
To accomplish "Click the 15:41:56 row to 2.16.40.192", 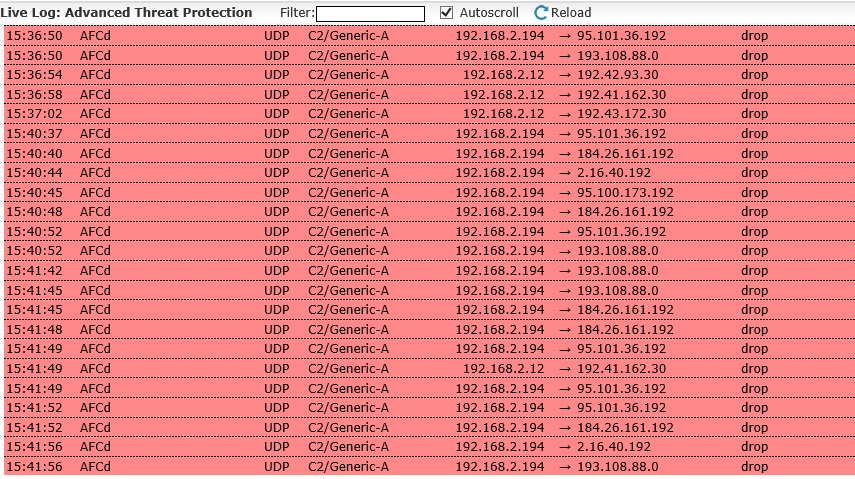I will (429, 447).
